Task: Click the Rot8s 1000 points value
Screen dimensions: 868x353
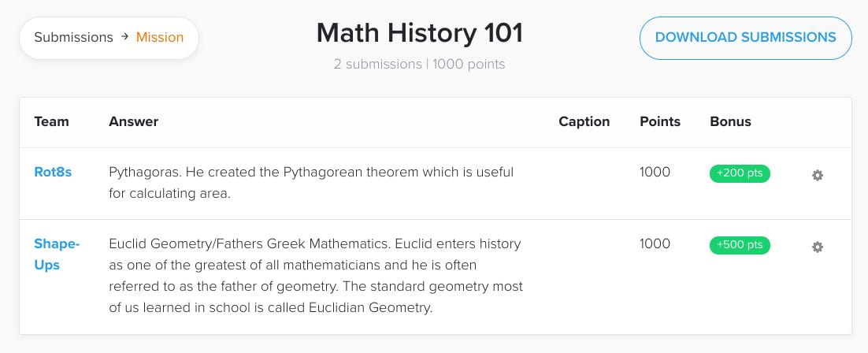Action: tap(655, 172)
